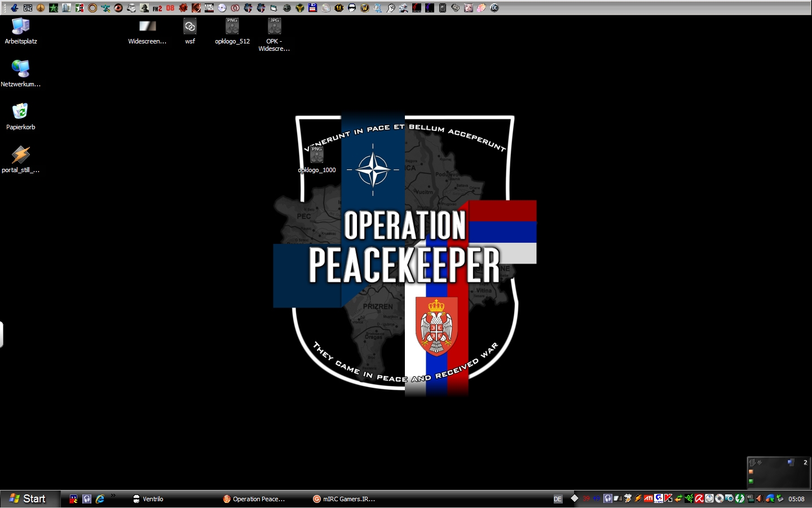Switch to mIRC Gamers.IR... taskbar window
The image size is (812, 508).
click(x=344, y=499)
